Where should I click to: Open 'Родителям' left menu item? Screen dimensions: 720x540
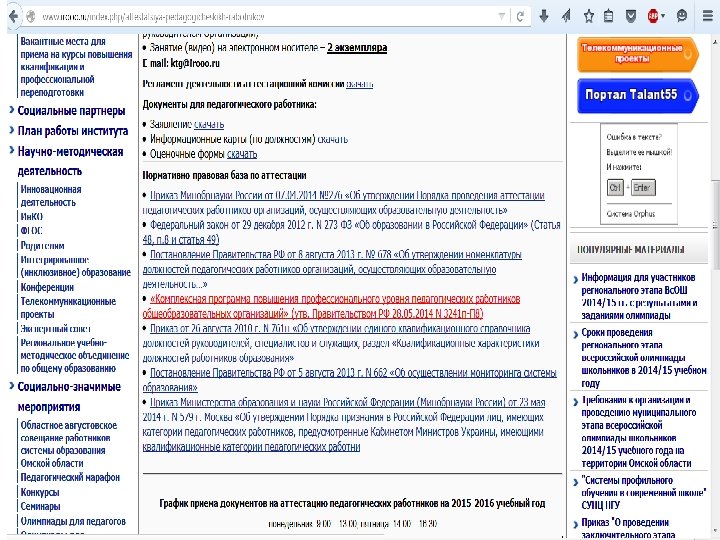tap(42, 246)
